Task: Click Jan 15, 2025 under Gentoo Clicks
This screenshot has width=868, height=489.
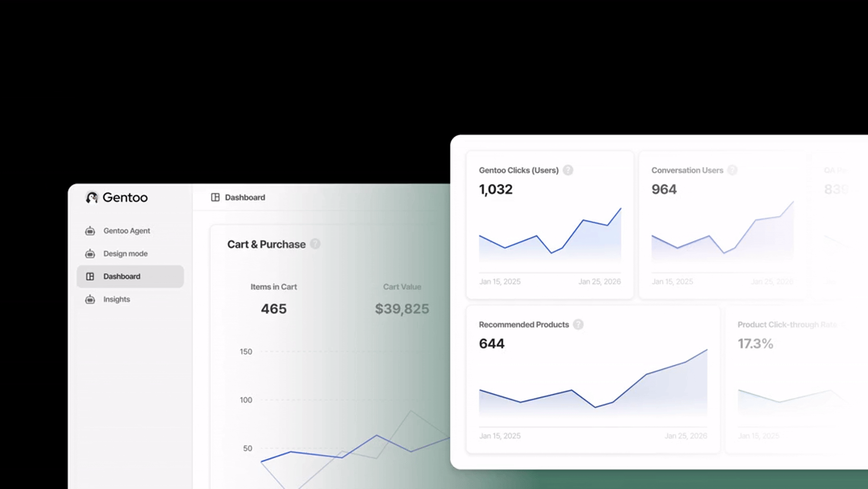Action: 500,281
